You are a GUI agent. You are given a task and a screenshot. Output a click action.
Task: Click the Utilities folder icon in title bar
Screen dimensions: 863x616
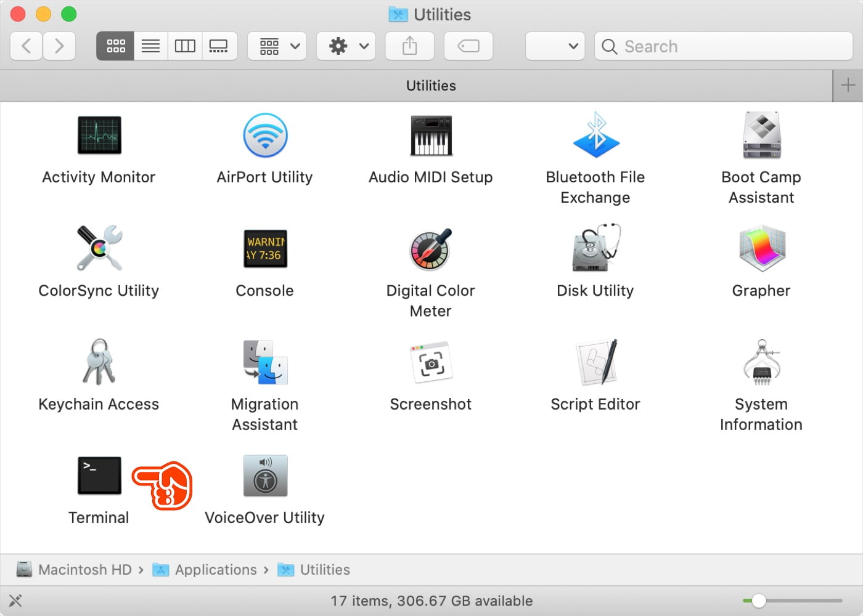tap(398, 14)
